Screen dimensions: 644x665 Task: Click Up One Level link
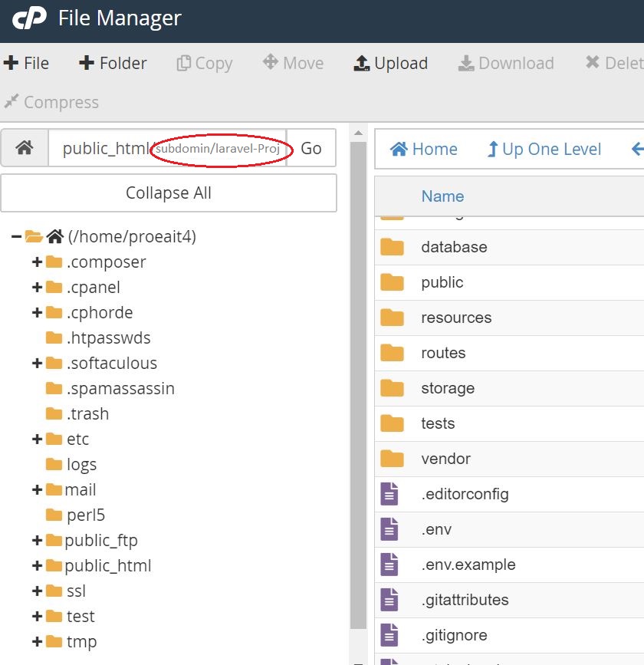click(544, 150)
